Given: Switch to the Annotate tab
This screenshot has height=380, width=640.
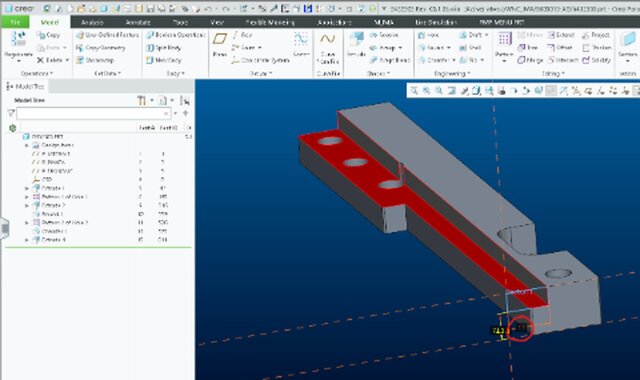Looking at the screenshot, I should click(x=138, y=22).
